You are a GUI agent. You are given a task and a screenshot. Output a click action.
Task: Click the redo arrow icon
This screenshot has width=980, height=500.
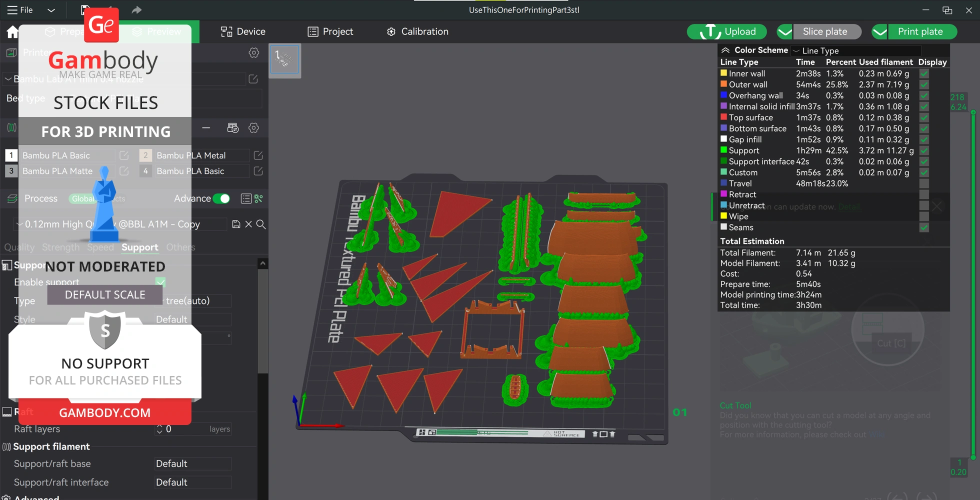pyautogui.click(x=136, y=10)
